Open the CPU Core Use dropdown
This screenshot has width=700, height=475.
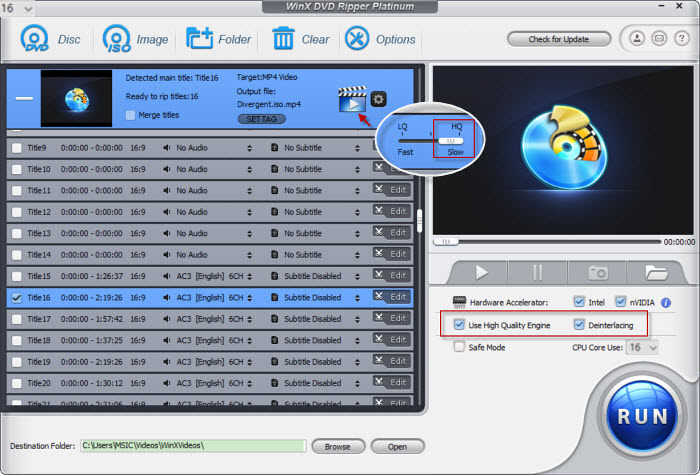click(642, 347)
